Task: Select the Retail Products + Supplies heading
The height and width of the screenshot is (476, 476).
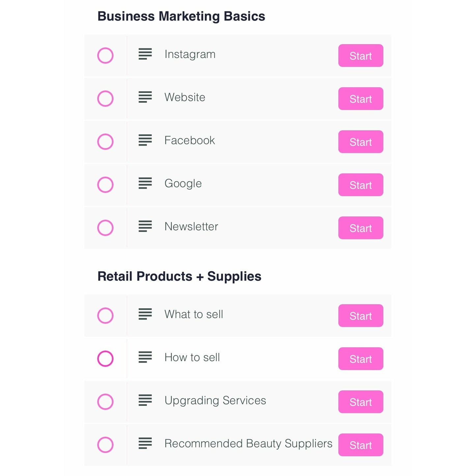Action: click(x=179, y=276)
